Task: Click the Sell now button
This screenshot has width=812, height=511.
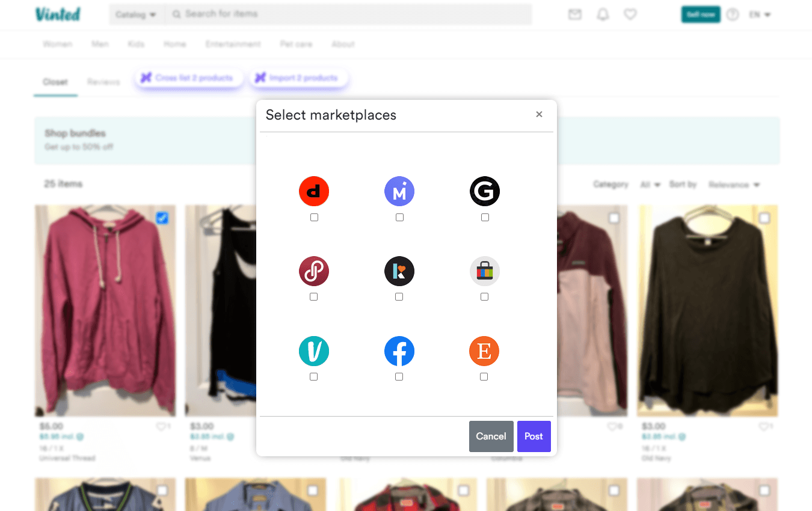Action: click(701, 14)
